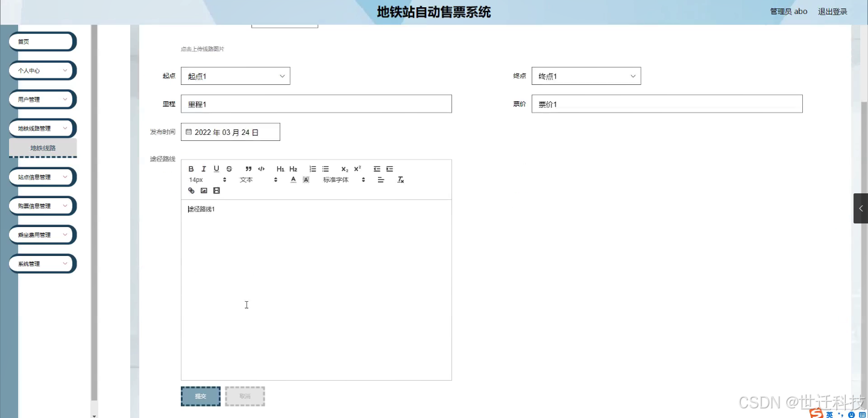Apply Heading 1 (H1) style

coord(280,169)
